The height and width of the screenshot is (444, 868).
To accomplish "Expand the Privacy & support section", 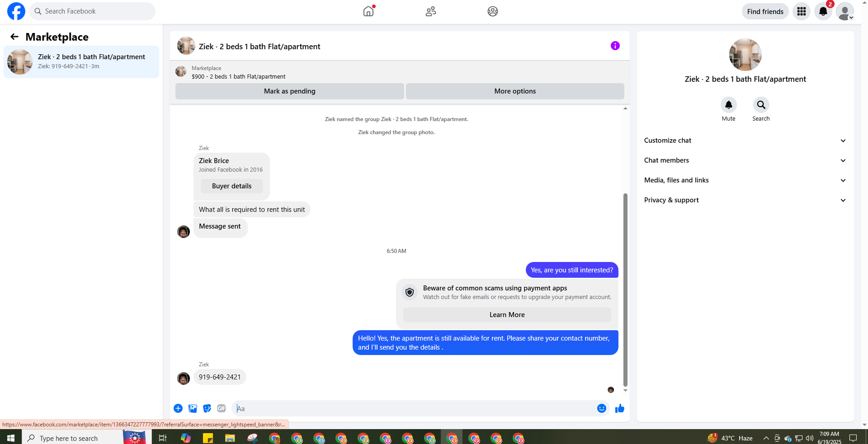I will pos(745,200).
